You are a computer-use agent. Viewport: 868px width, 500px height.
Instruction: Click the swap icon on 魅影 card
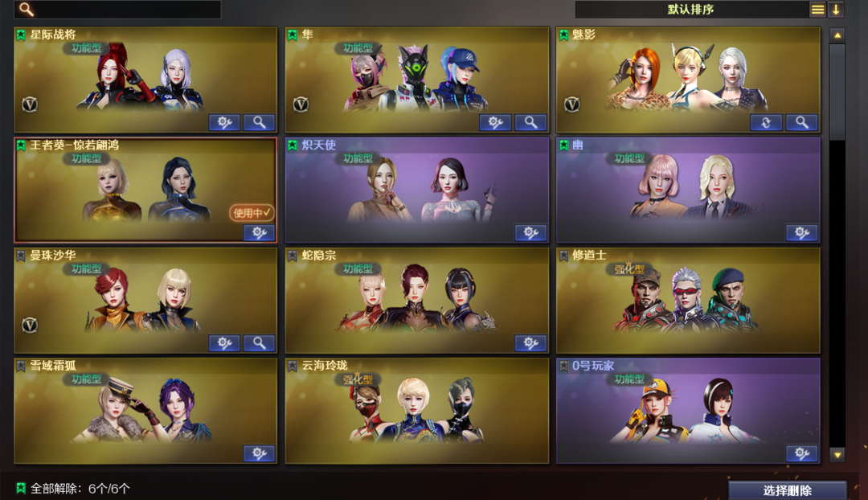766,122
